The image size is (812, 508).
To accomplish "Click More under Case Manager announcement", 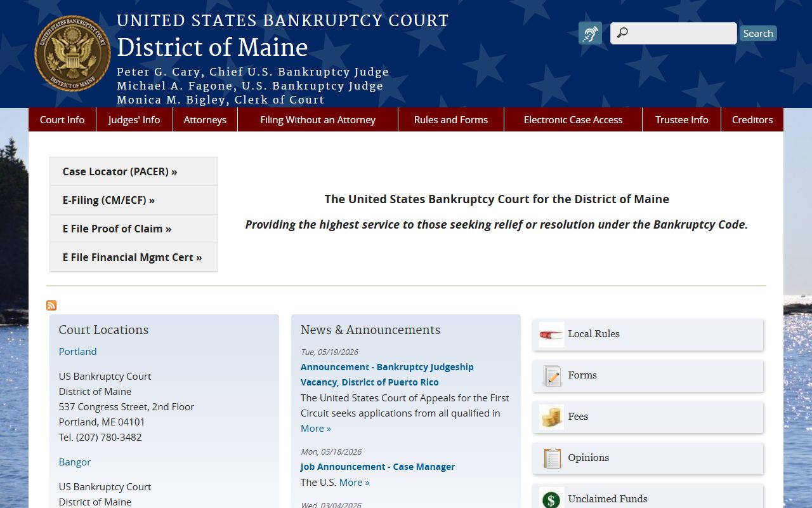I will pyautogui.click(x=354, y=482).
